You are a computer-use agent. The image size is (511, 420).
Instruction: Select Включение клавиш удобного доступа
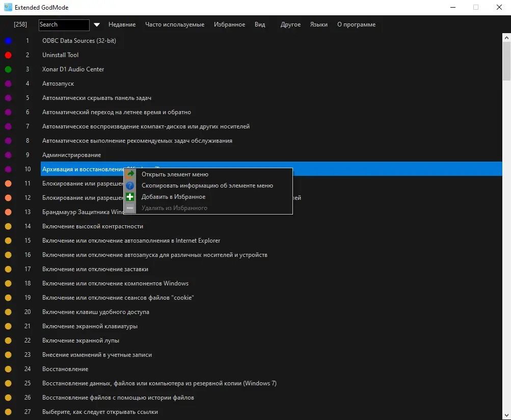pyautogui.click(x=96, y=312)
